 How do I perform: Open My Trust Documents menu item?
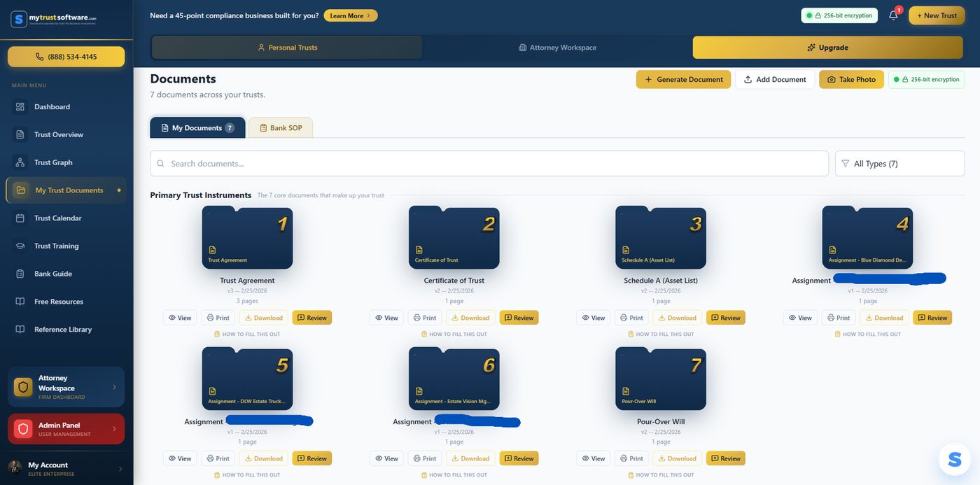tap(66, 190)
